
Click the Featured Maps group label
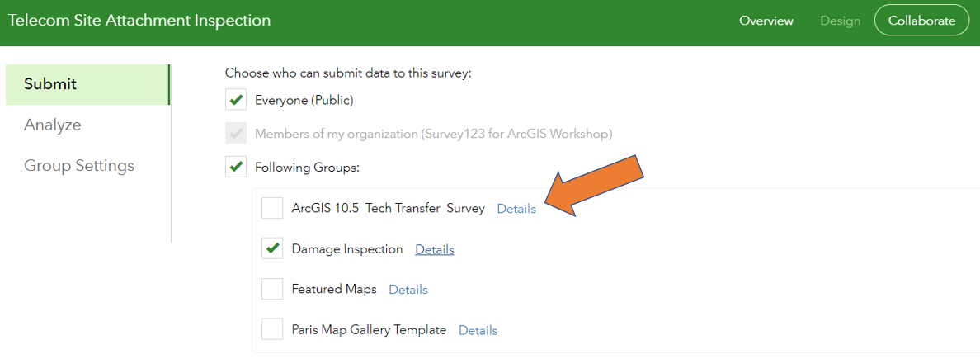[x=334, y=290]
